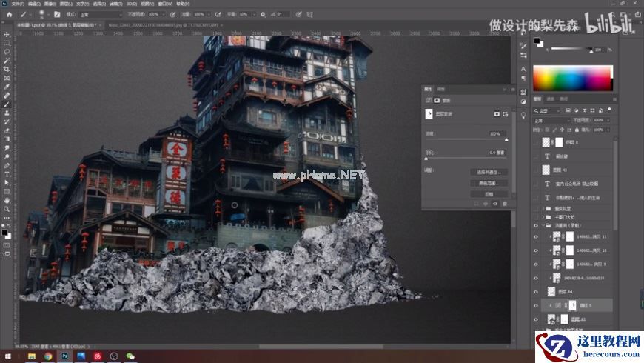Delete mask trash icon in Properties panel
Screen dimensions: 644x363
pos(505,204)
